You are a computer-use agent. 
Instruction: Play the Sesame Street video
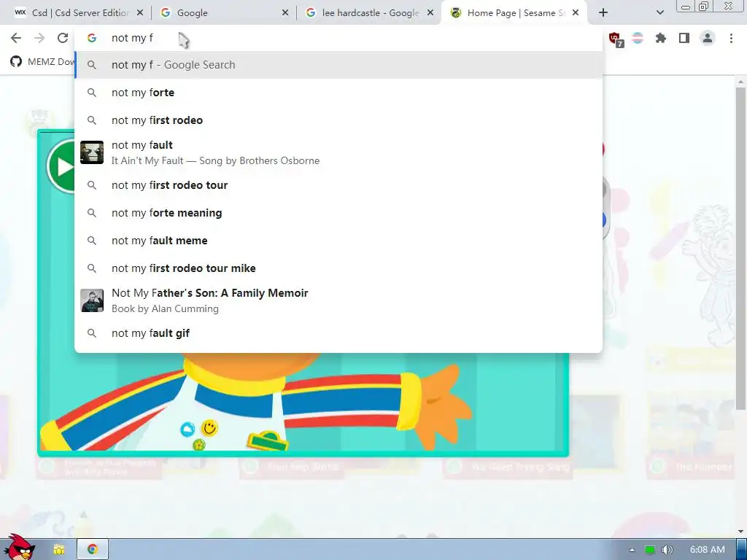pos(62,167)
